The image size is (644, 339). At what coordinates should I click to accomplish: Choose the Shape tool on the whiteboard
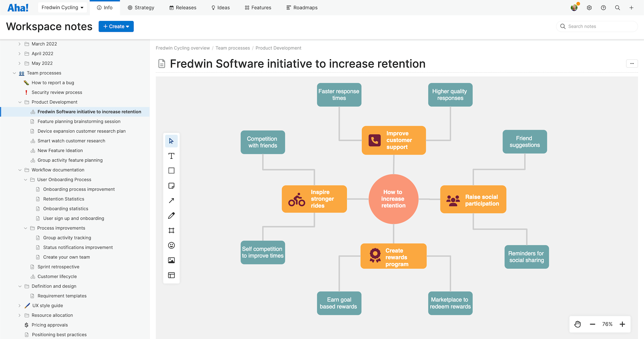tap(171, 171)
